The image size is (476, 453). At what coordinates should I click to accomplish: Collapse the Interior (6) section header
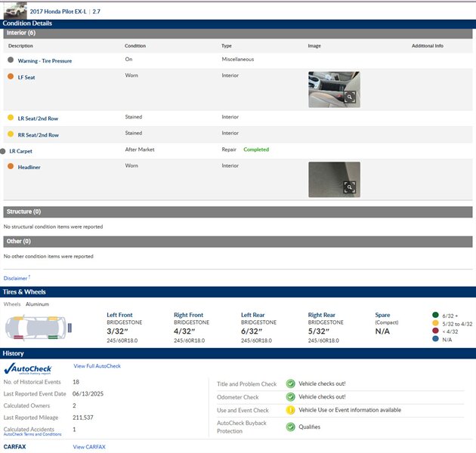(238, 33)
